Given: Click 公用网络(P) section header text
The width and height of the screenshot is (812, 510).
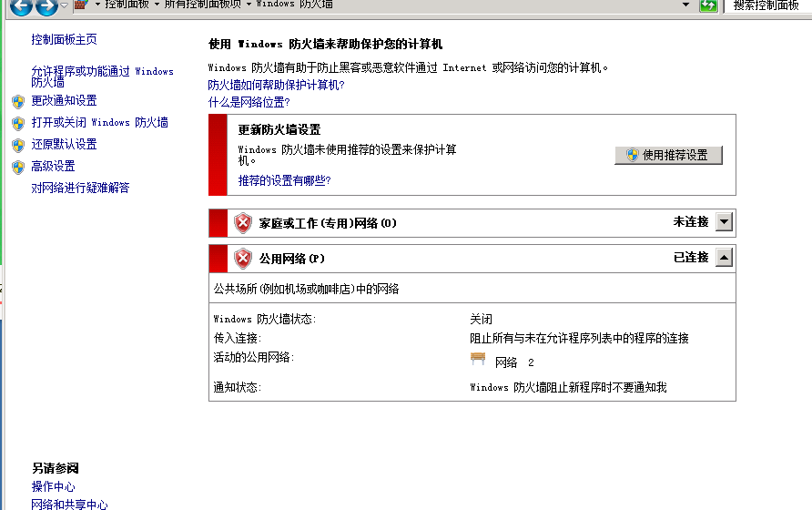Looking at the screenshot, I should (291, 259).
